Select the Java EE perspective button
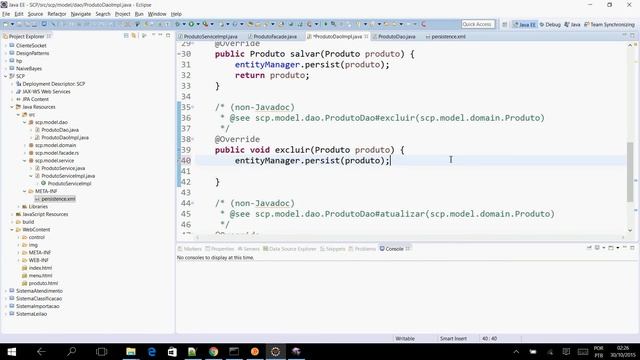 pos(524,24)
